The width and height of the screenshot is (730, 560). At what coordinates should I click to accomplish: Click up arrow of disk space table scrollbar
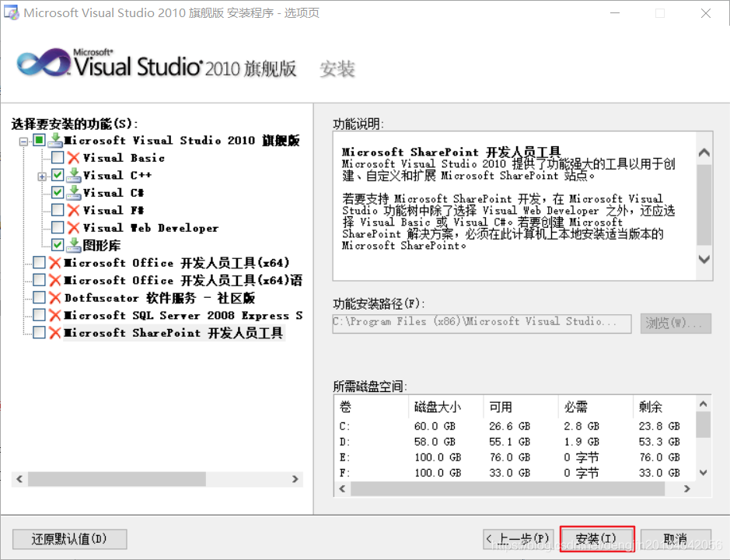[x=704, y=404]
